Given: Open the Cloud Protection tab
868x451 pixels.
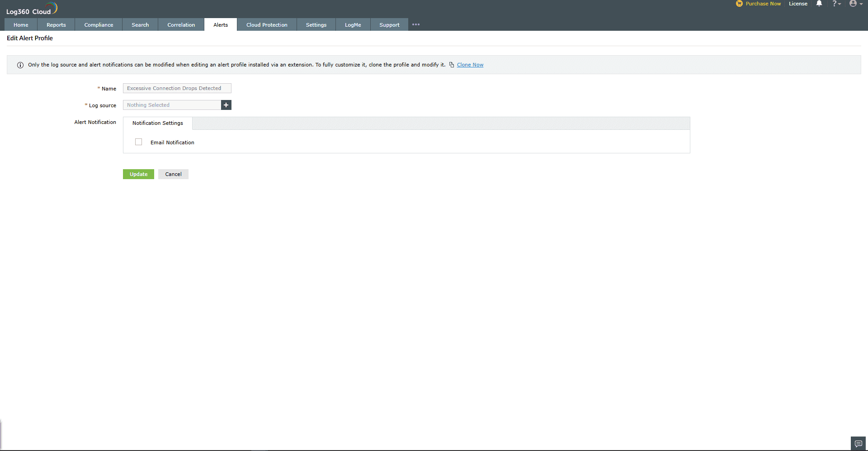Looking at the screenshot, I should point(266,25).
